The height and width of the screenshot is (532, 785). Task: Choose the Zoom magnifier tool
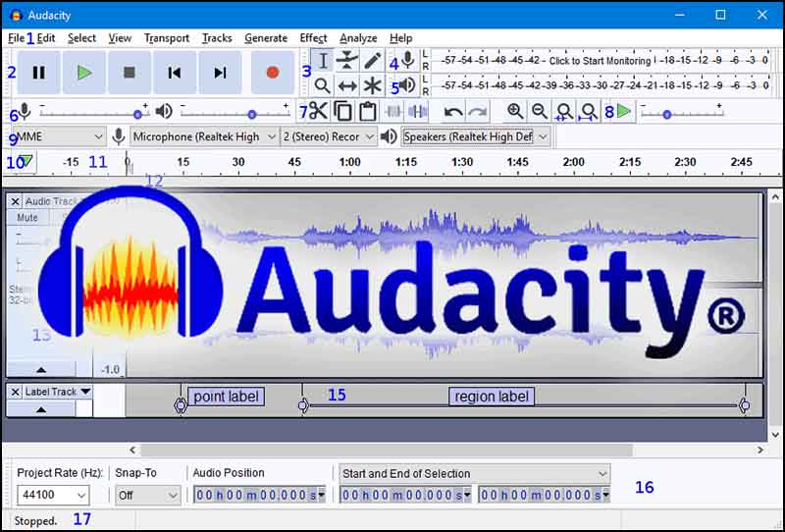point(323,85)
